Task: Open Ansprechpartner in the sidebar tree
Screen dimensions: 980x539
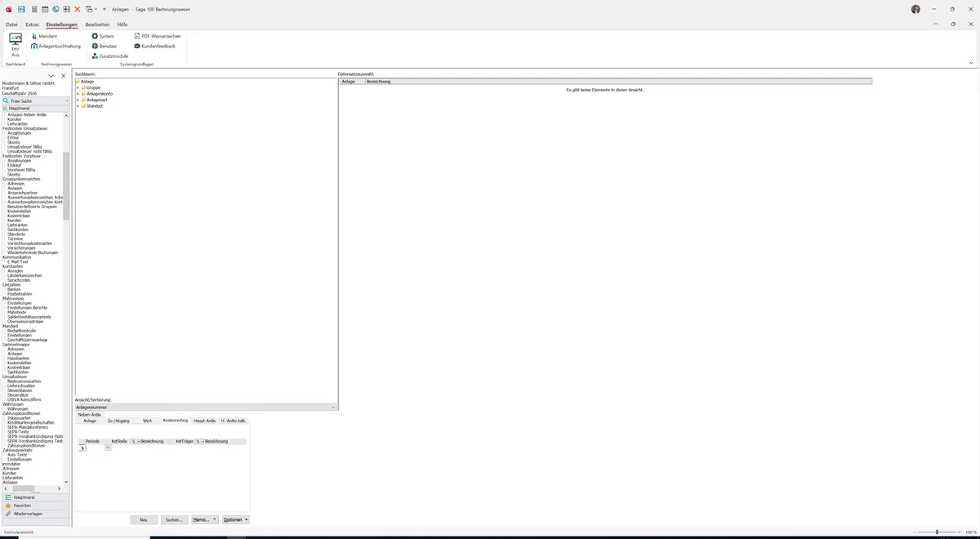Action: pyautogui.click(x=21, y=193)
